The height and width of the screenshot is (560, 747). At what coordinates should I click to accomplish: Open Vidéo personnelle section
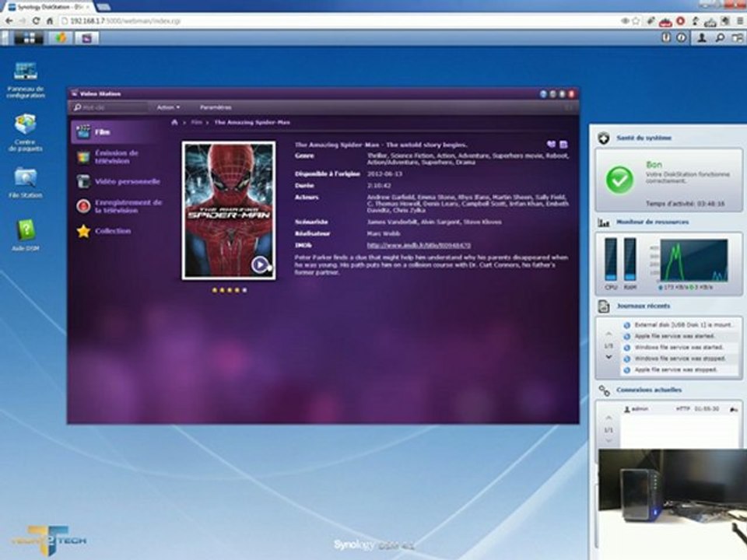127,181
